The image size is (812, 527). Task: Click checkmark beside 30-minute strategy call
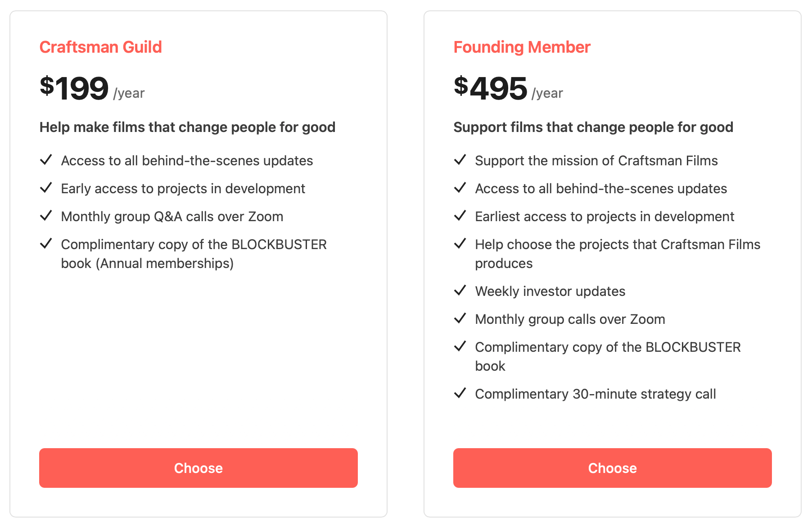[x=460, y=393]
